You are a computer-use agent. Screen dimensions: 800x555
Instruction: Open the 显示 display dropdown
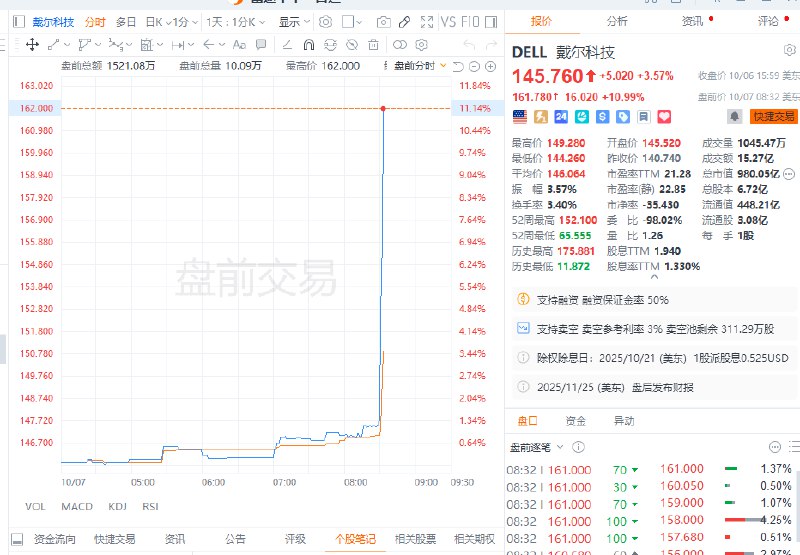click(x=294, y=22)
